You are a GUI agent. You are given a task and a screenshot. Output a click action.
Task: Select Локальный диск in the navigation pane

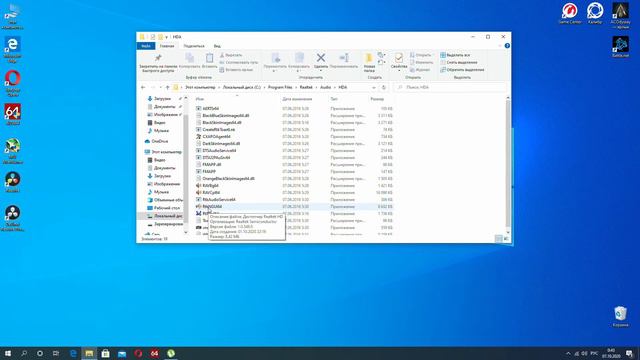pyautogui.click(x=168, y=216)
